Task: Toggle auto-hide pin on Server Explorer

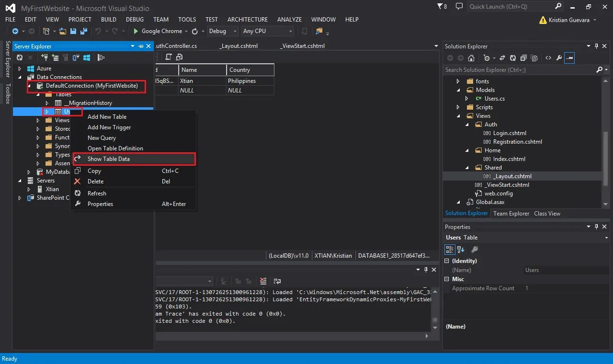Action: click(x=140, y=46)
